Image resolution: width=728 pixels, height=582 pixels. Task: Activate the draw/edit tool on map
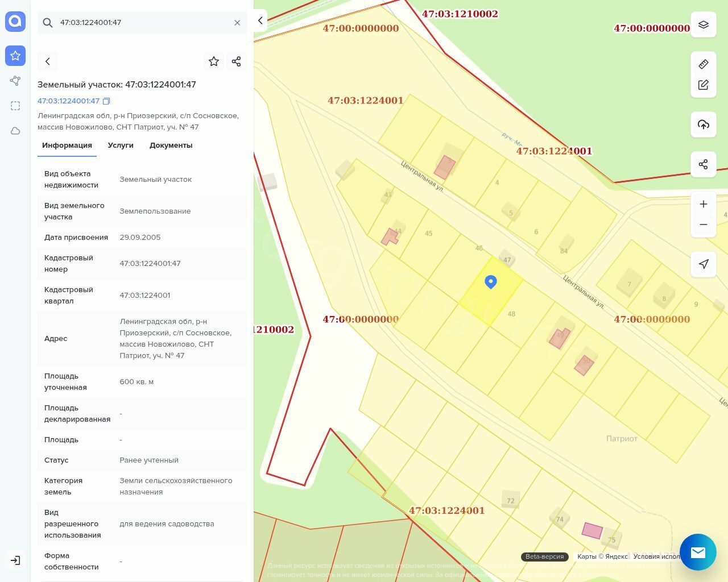click(704, 85)
